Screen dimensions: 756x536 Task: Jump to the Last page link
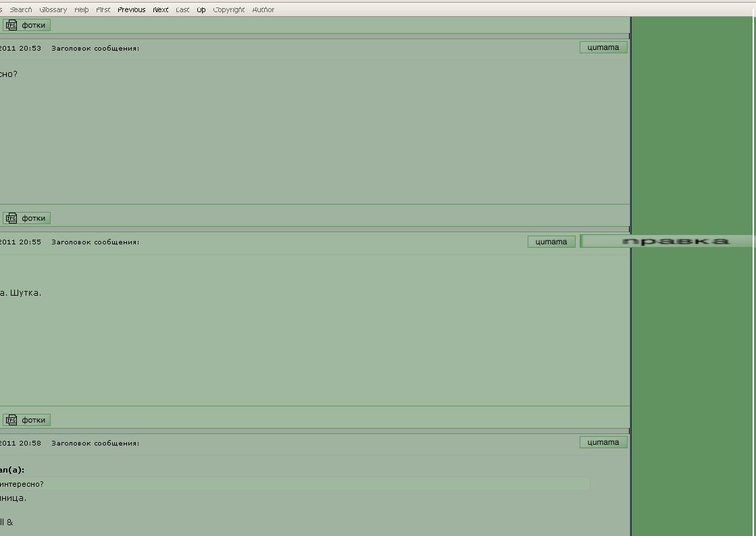coord(182,9)
